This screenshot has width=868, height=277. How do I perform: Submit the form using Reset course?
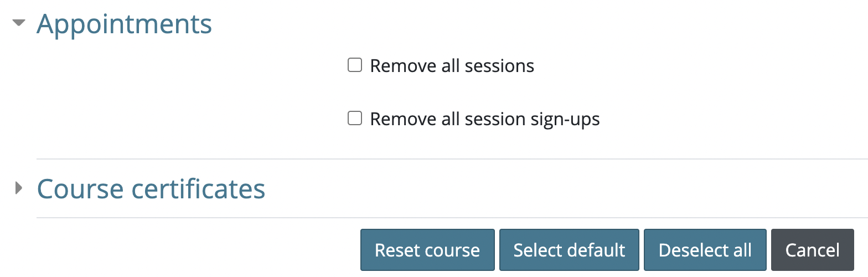click(x=427, y=250)
